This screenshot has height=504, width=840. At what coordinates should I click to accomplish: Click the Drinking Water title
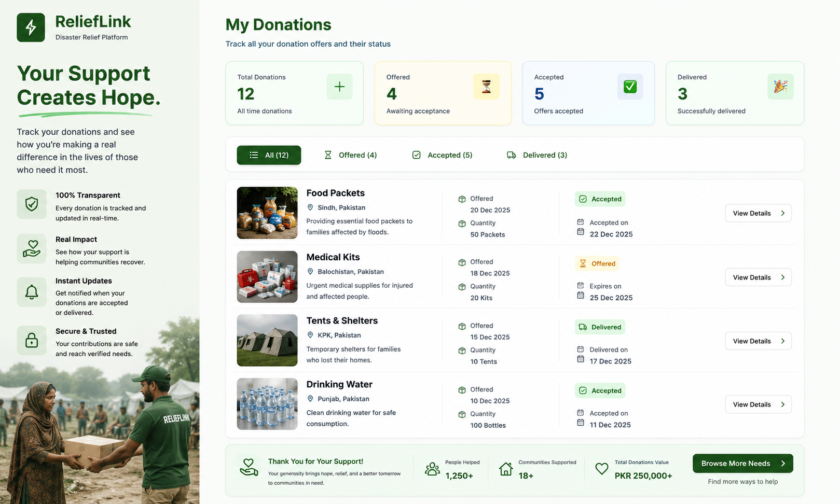pyautogui.click(x=339, y=384)
